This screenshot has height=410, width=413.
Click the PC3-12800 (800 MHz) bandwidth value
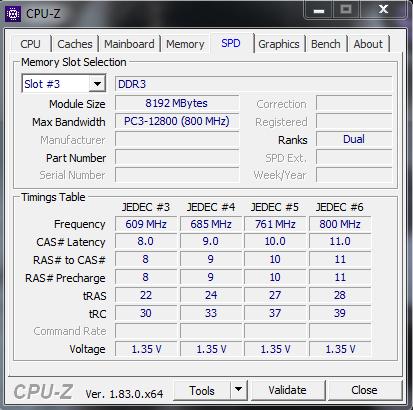coord(177,121)
